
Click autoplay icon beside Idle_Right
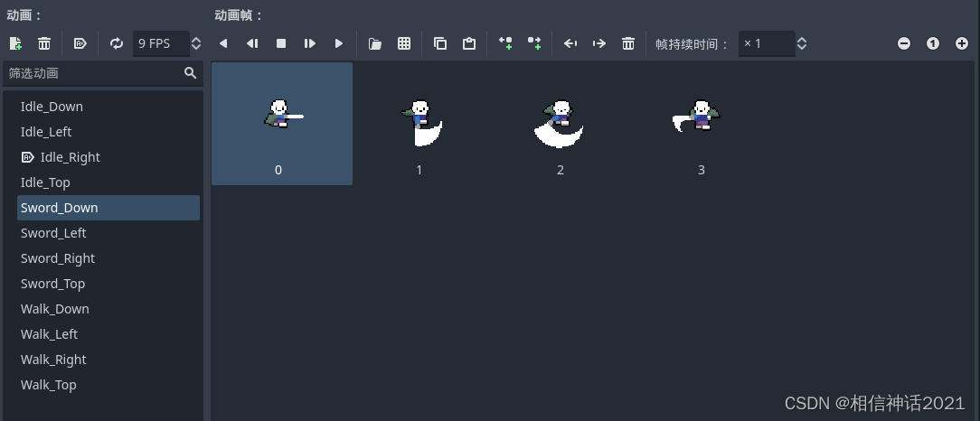tap(27, 157)
